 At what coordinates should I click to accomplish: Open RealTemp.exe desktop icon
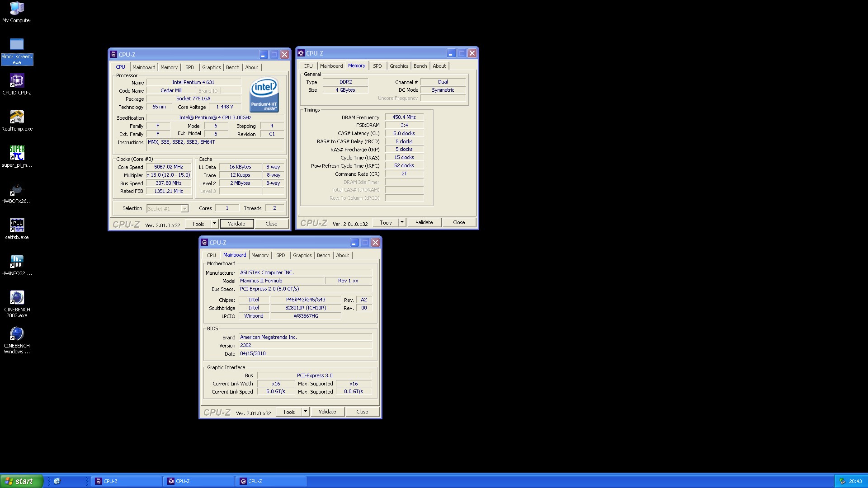point(17,120)
